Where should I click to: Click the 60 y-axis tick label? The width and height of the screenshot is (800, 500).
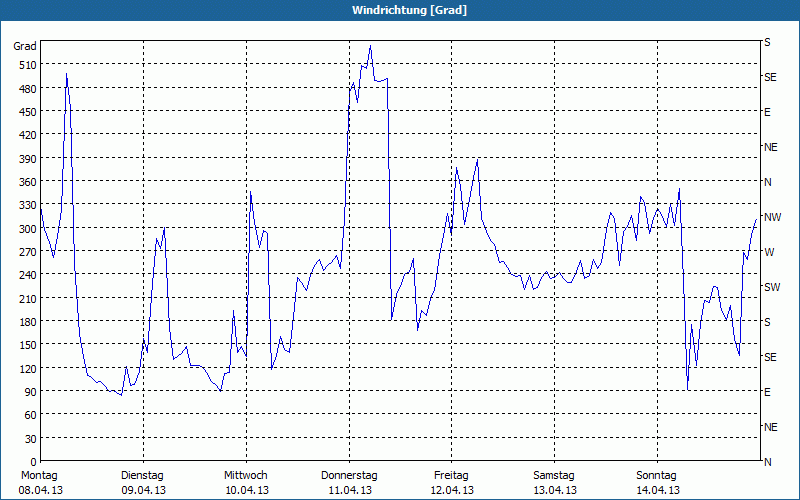(31, 415)
